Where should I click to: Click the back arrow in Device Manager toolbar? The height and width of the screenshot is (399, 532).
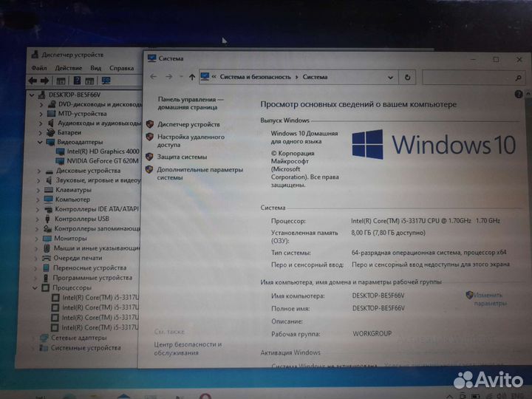(x=33, y=81)
